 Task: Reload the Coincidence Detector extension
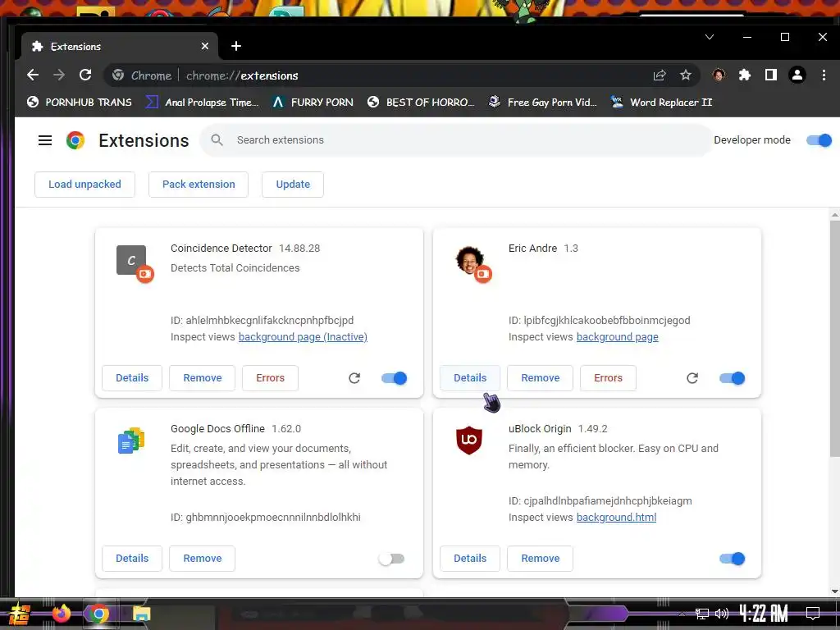[x=354, y=378]
